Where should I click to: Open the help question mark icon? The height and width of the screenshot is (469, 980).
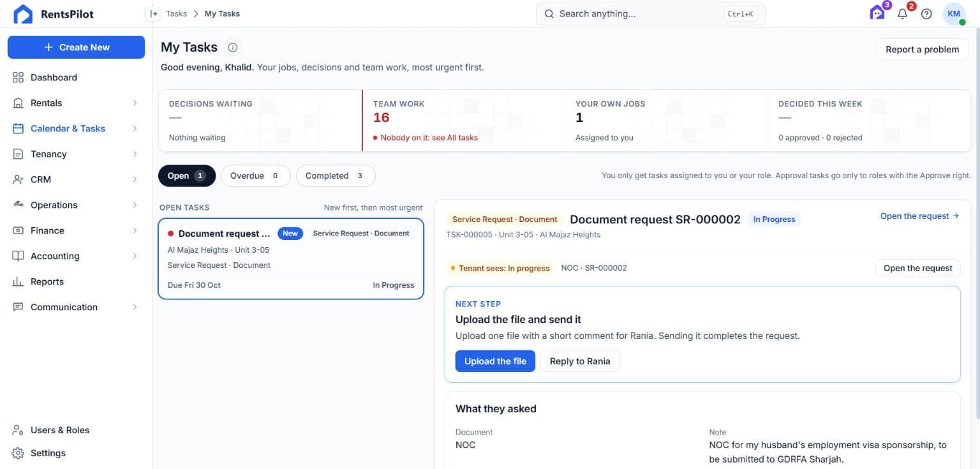(x=926, y=14)
